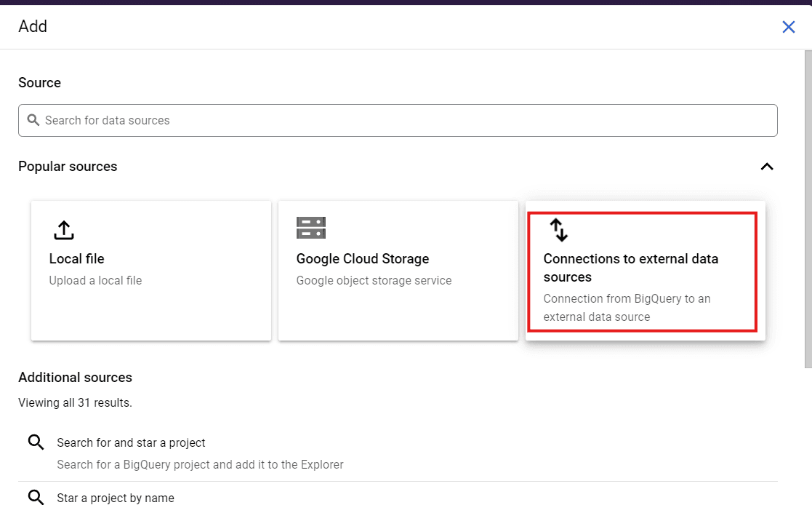Viewport: 812px width, 505px height.
Task: Click inside the data source search field
Action: (398, 119)
